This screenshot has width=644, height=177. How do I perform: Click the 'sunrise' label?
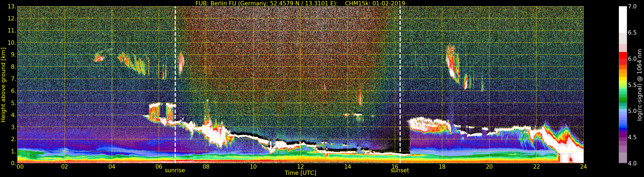tap(175, 170)
